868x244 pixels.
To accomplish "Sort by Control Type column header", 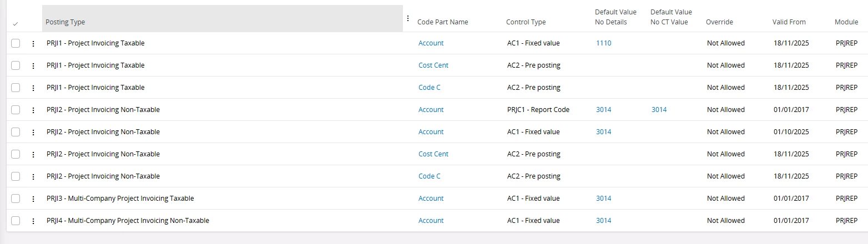I will (x=526, y=22).
